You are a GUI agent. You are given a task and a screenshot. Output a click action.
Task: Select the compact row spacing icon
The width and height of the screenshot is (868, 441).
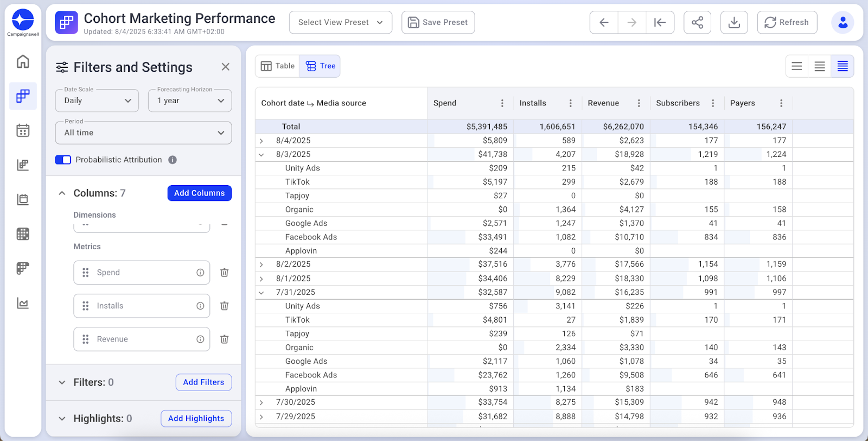(843, 66)
